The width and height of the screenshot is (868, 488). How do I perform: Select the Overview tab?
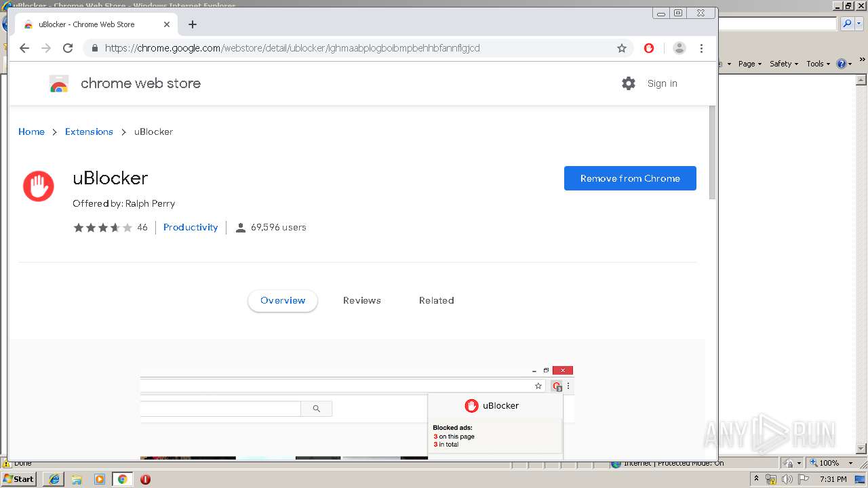pos(283,300)
